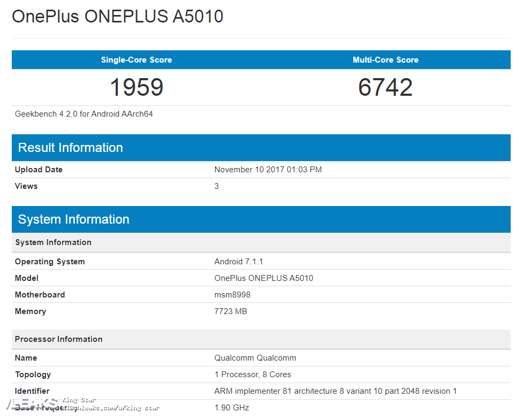This screenshot has width=523, height=420.
Task: Click the Upload Date label
Action: click(39, 169)
